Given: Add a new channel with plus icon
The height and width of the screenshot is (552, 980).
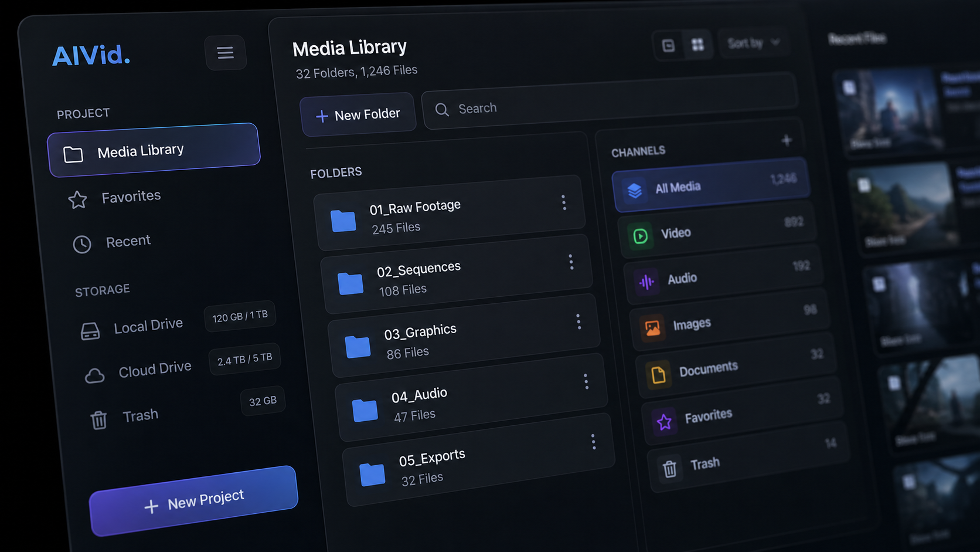Looking at the screenshot, I should click(787, 140).
